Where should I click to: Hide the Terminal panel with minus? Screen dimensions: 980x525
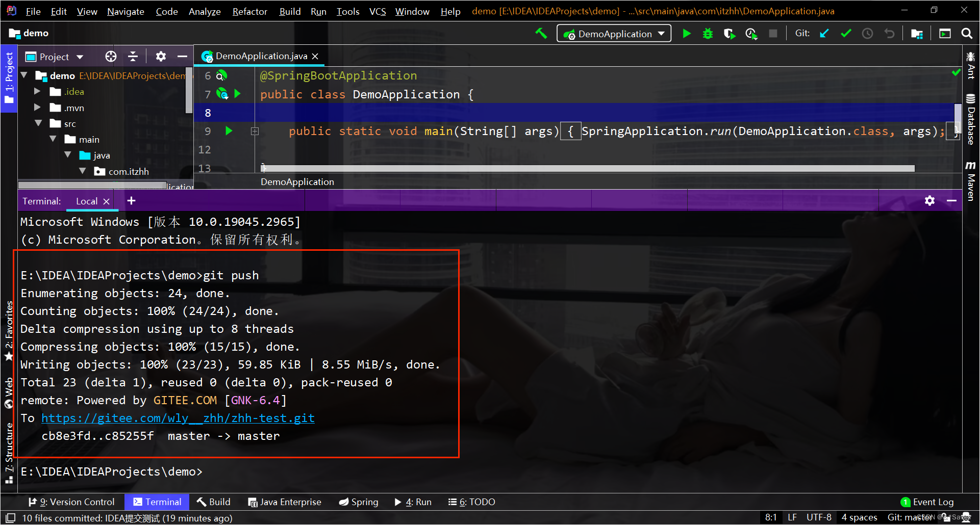click(x=951, y=201)
